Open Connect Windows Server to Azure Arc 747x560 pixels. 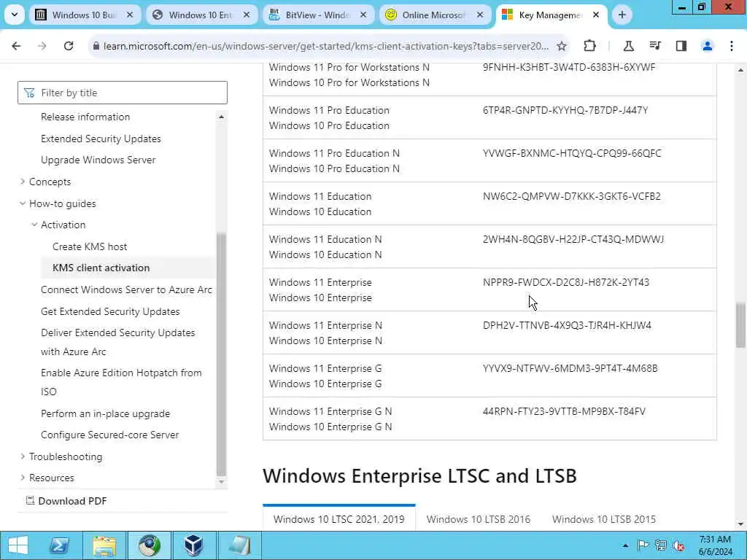point(126,289)
